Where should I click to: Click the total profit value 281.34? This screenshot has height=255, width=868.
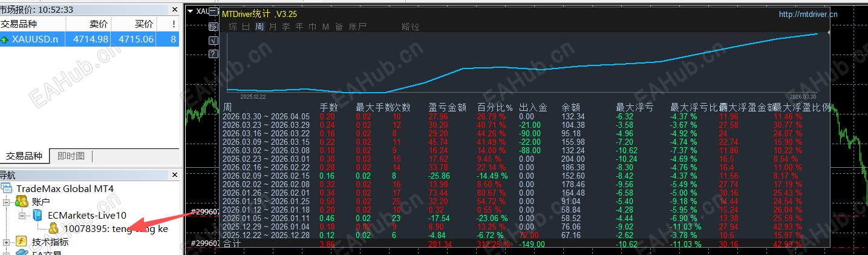tap(440, 244)
